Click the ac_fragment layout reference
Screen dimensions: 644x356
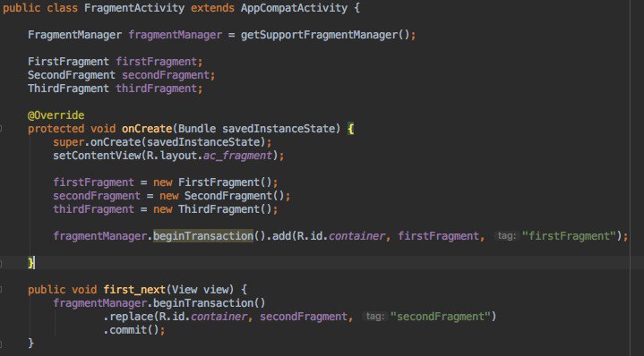tap(237, 156)
